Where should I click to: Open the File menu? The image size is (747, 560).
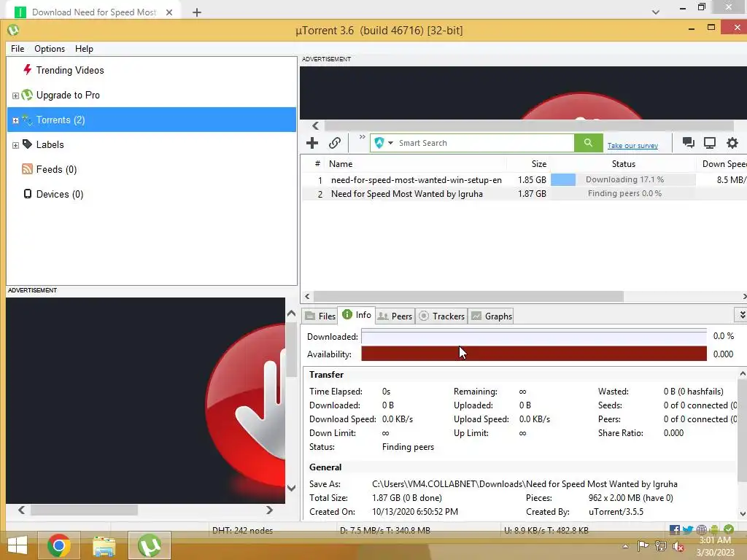pos(18,49)
